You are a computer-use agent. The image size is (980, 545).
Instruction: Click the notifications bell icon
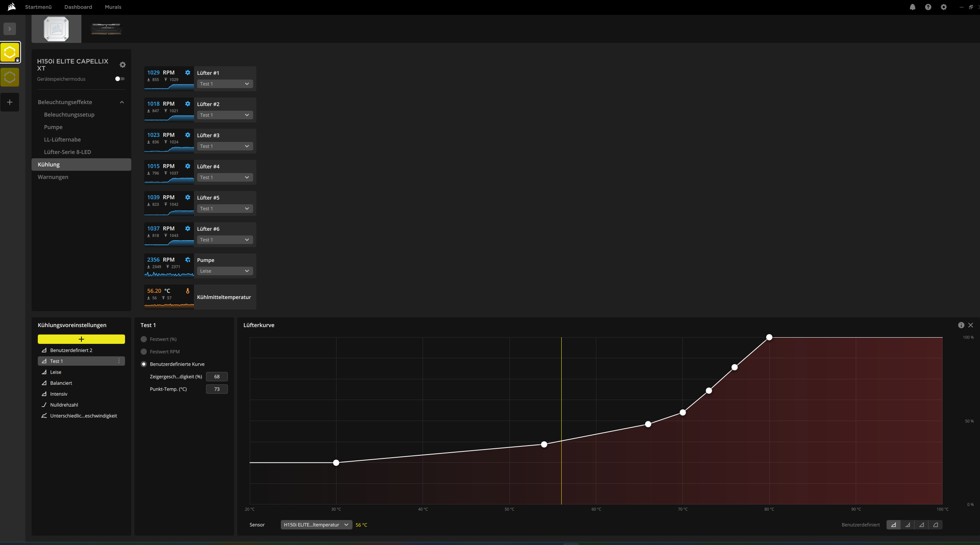coord(912,7)
